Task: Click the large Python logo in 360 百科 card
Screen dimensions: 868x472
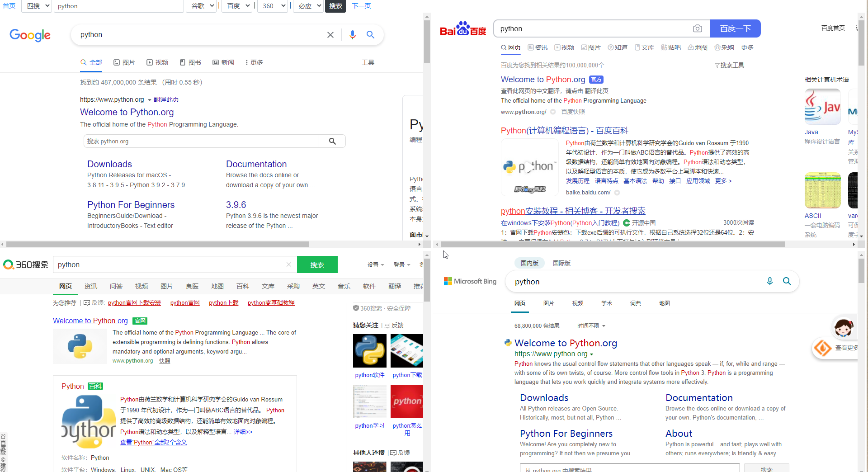Action: (89, 422)
